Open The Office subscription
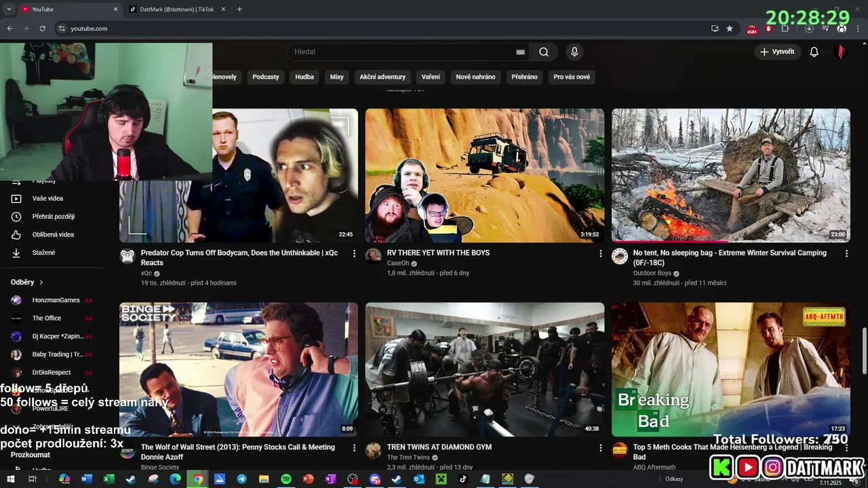 point(52,318)
